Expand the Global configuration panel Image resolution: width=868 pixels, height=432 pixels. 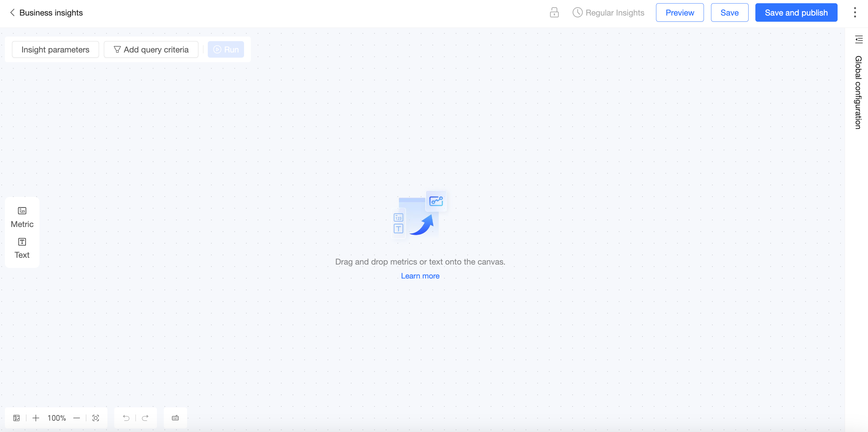point(859,40)
